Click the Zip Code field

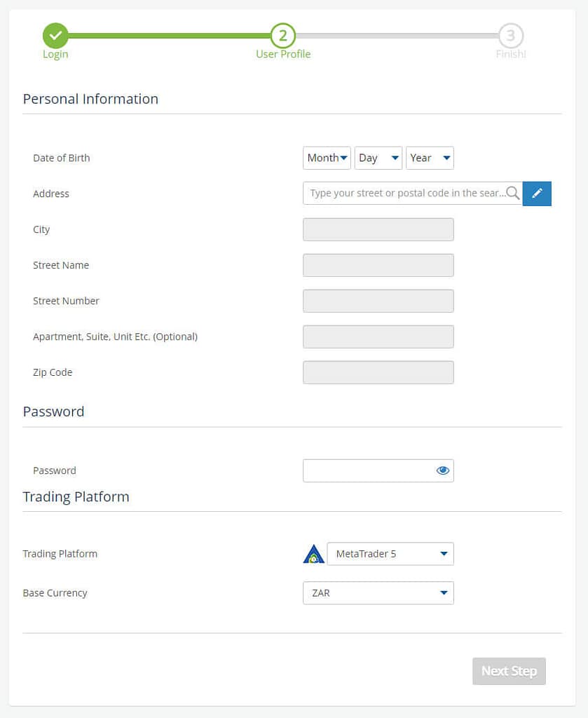pos(378,372)
